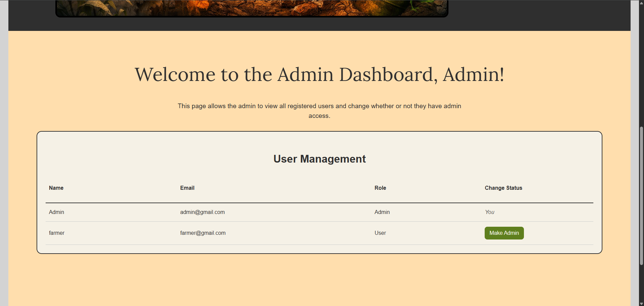Select the Change Status column header
Screen dimensions: 644x306
503,188
